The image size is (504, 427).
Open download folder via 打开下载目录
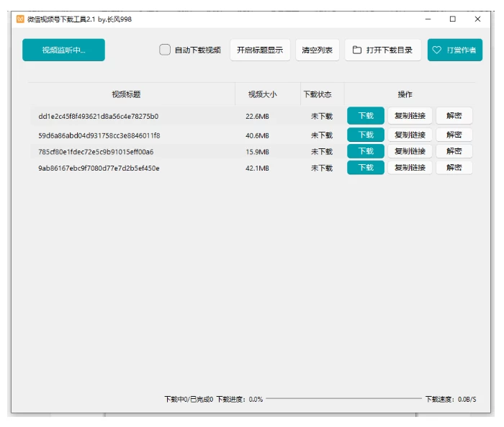383,50
